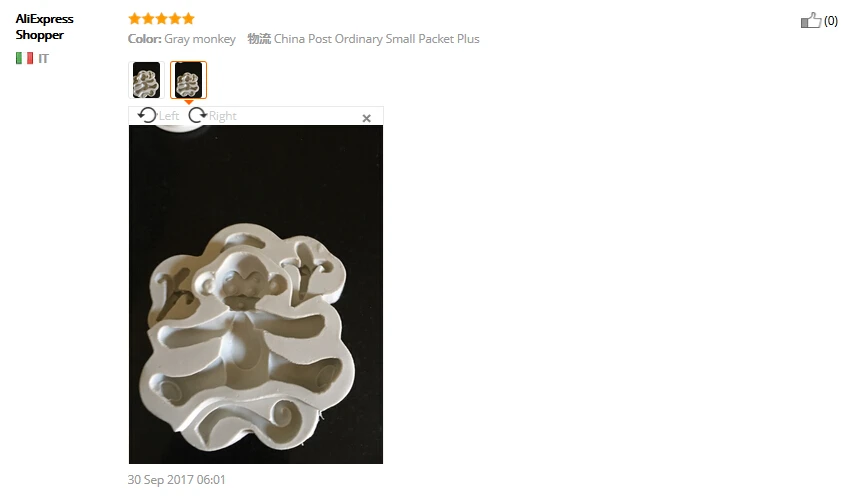Viewport: 857px width, 499px height.
Task: Open the first monkey mold thumbnail
Action: coord(146,80)
